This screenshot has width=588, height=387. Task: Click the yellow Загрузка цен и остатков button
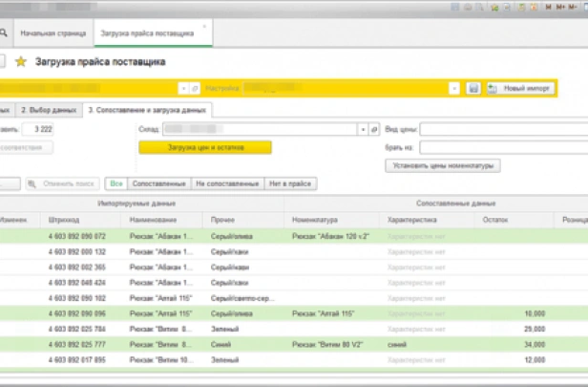click(x=205, y=147)
